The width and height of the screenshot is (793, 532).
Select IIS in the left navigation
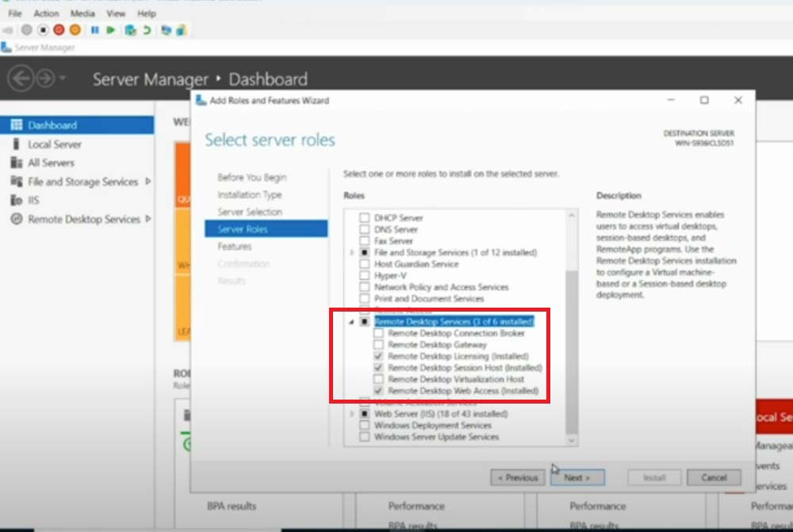(x=33, y=201)
